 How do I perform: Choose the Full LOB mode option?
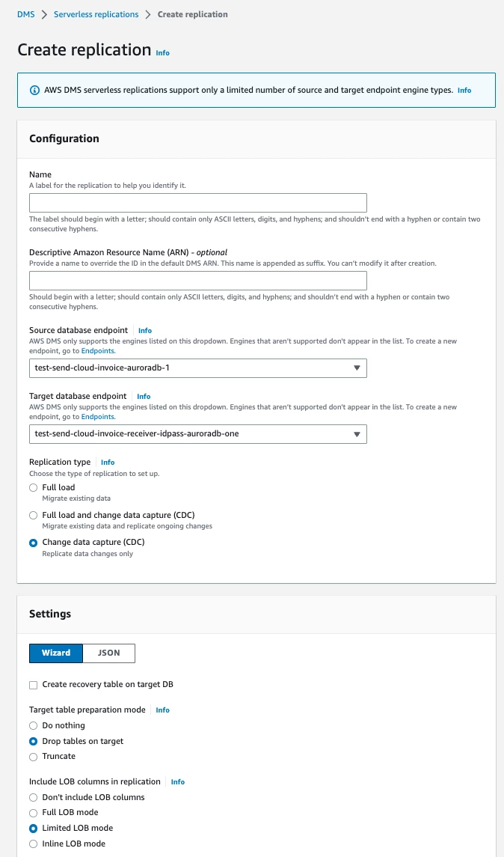[x=34, y=813]
